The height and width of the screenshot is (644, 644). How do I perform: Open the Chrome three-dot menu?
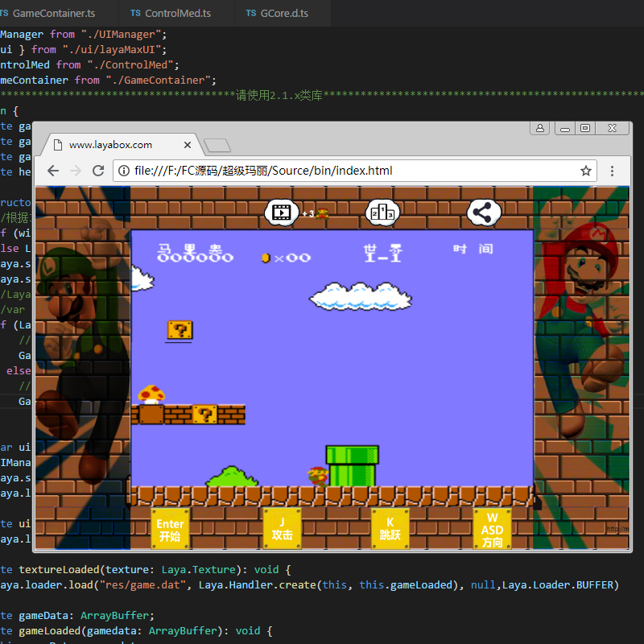(x=613, y=171)
